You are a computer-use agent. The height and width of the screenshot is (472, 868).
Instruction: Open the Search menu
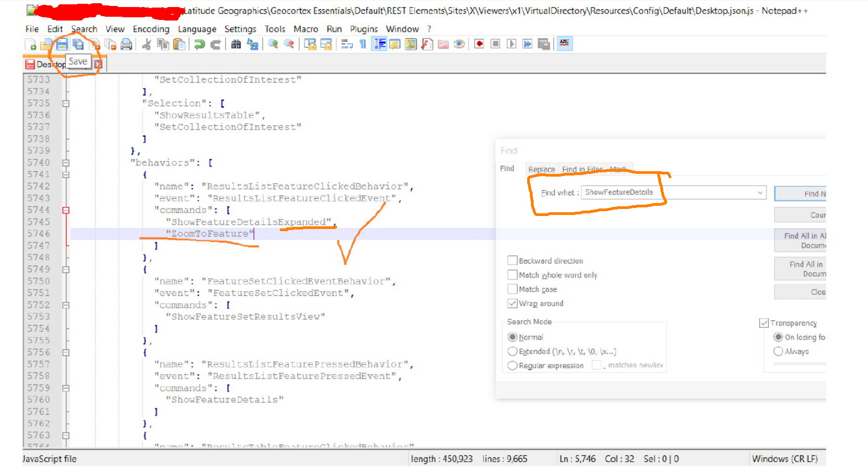point(84,29)
